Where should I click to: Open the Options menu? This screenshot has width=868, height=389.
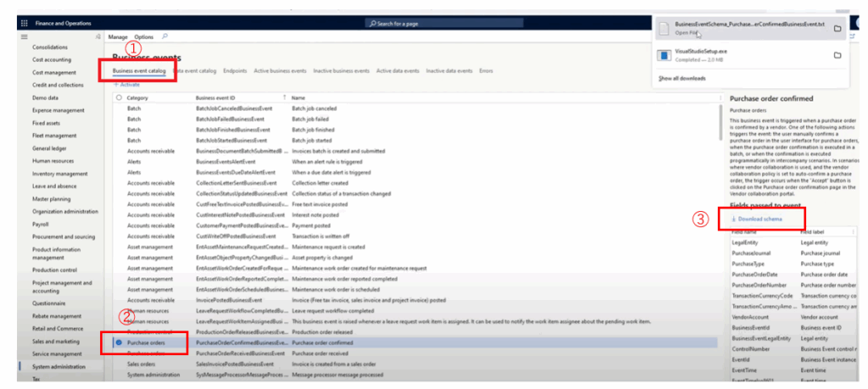pyautogui.click(x=144, y=36)
